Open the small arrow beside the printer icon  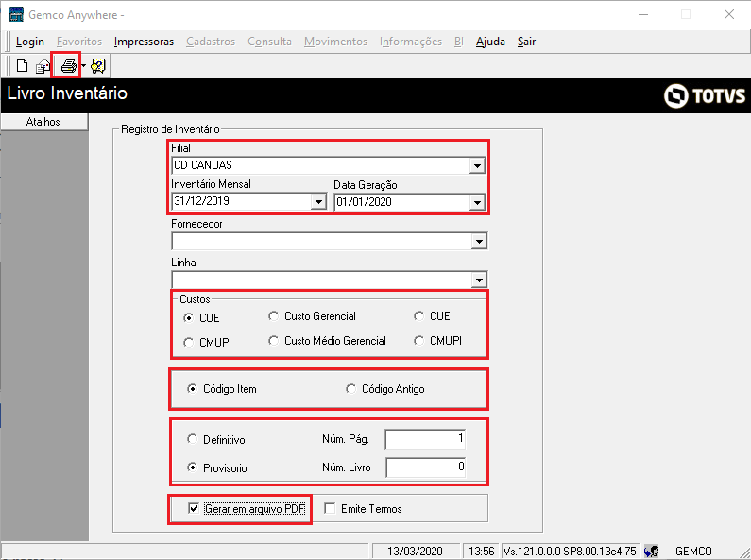(x=83, y=65)
